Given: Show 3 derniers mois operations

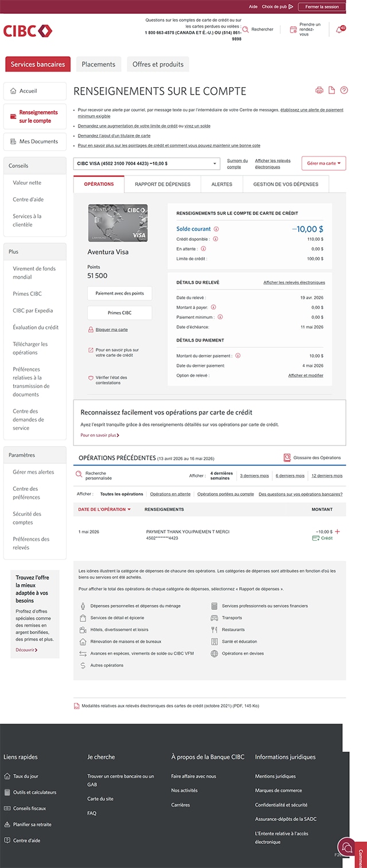Looking at the screenshot, I should (254, 476).
